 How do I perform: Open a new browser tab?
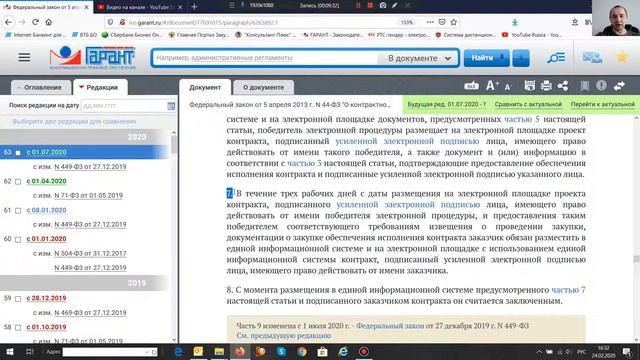point(194,7)
